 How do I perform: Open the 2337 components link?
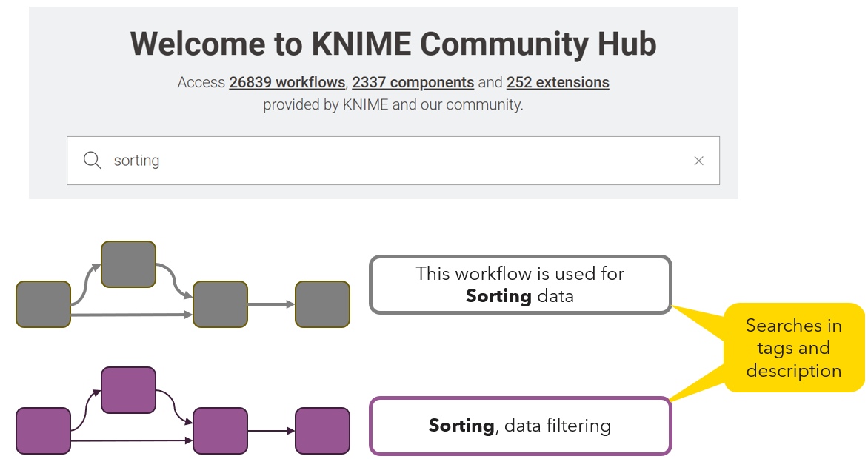(x=413, y=82)
